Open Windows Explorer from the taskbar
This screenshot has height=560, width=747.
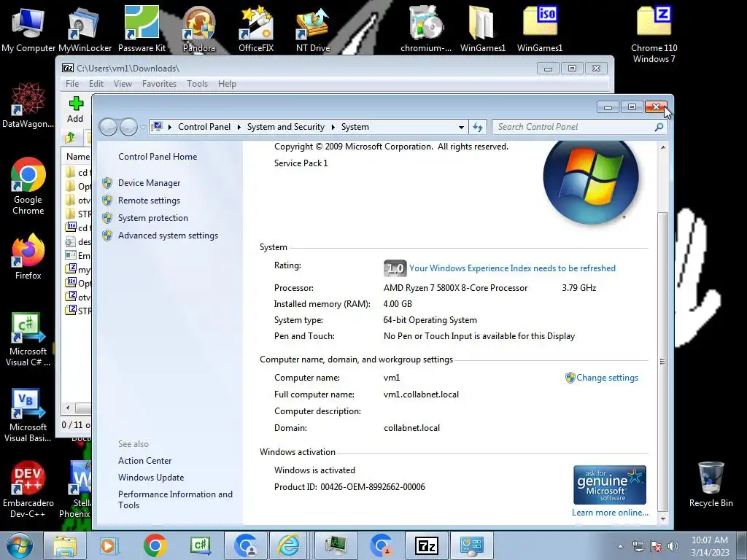coord(65,545)
